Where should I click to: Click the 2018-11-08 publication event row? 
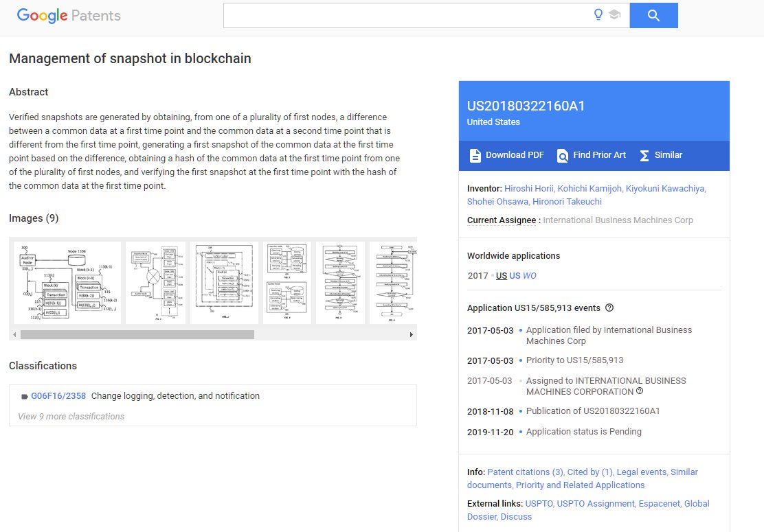click(563, 410)
